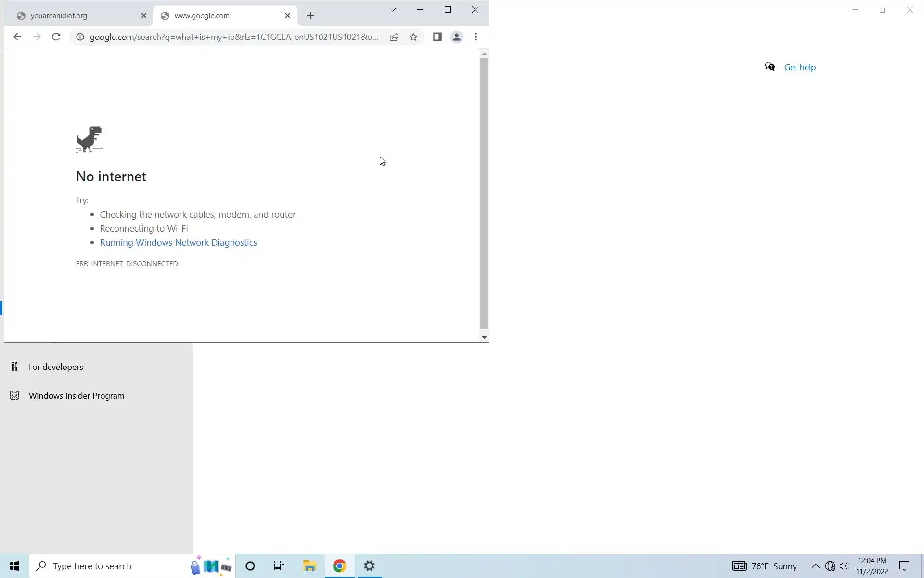Image resolution: width=924 pixels, height=578 pixels.
Task: Open the Chrome profile avatar
Action: point(456,37)
